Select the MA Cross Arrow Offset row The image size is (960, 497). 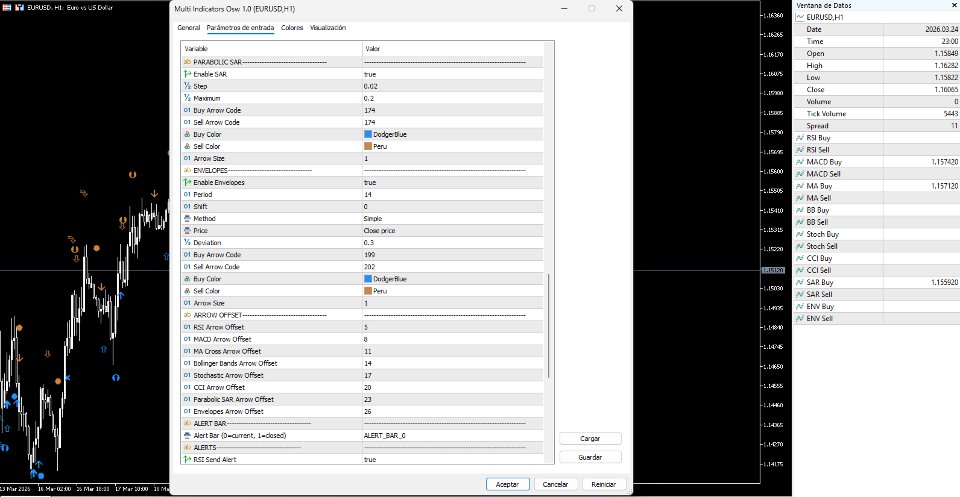click(x=362, y=351)
